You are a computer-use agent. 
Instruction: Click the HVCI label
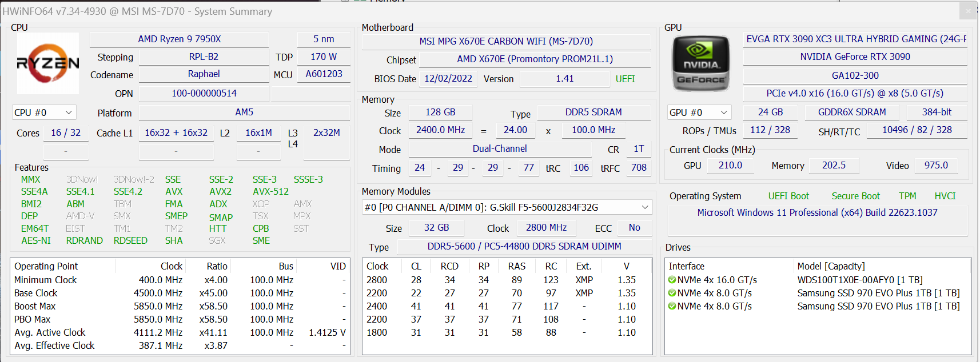[945, 196]
